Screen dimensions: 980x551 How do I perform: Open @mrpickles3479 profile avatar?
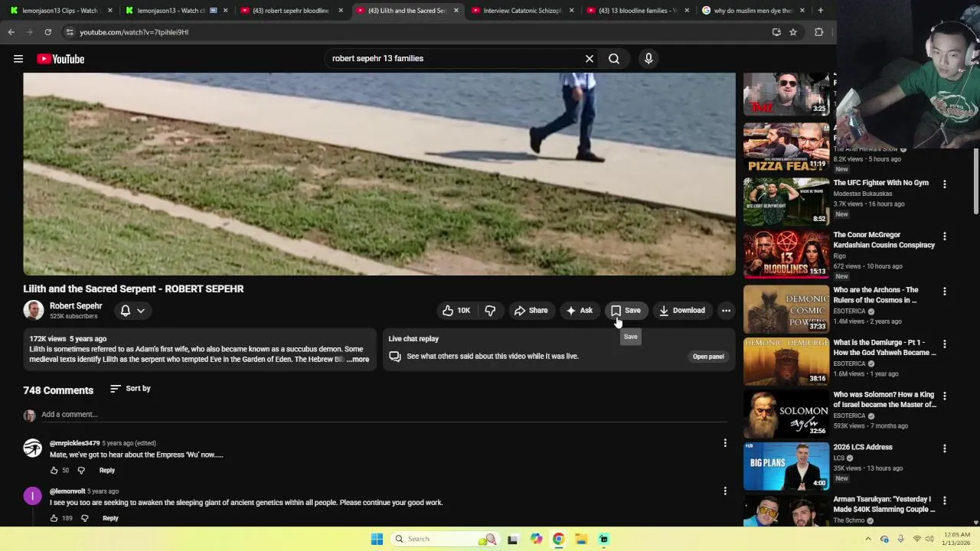point(33,448)
